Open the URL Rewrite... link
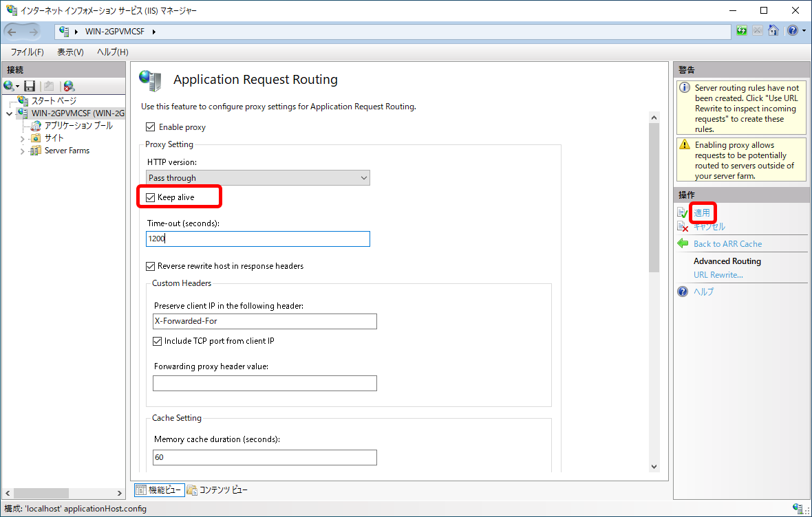Viewport: 812px width, 517px height. (x=718, y=275)
